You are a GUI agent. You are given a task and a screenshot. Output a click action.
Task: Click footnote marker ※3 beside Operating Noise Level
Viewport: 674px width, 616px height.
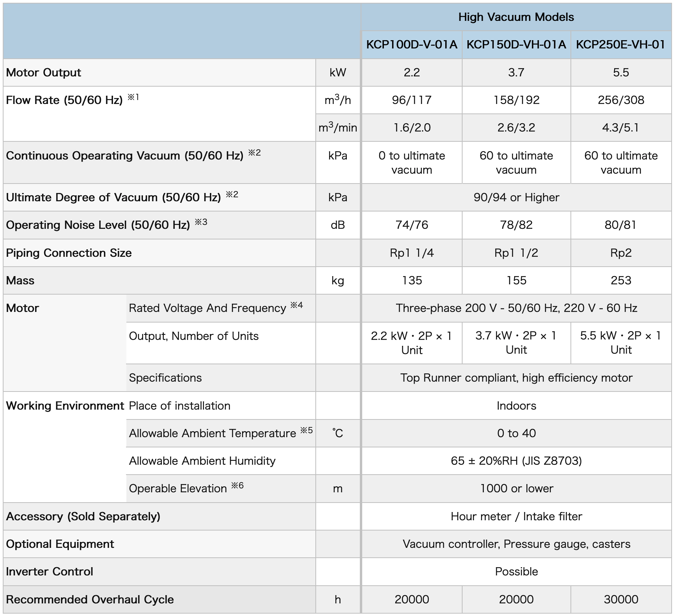(201, 222)
